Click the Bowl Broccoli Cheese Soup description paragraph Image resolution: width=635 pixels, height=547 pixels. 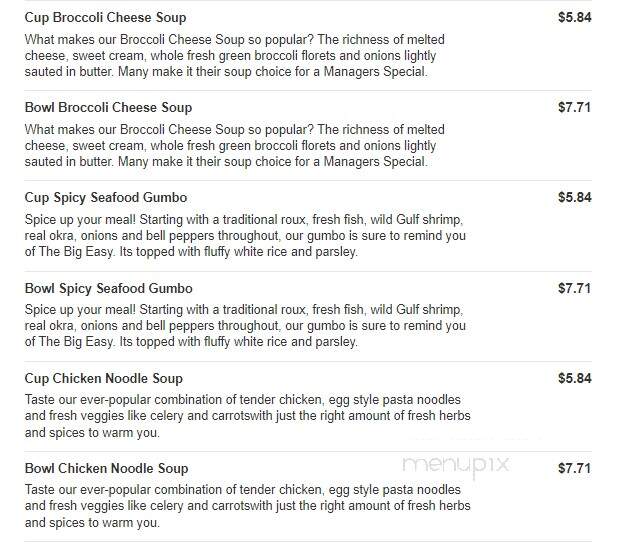click(x=234, y=146)
